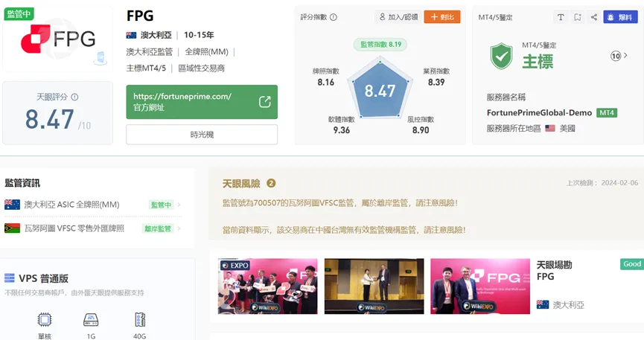Open the EXPO group photo thumbnail

268,286
